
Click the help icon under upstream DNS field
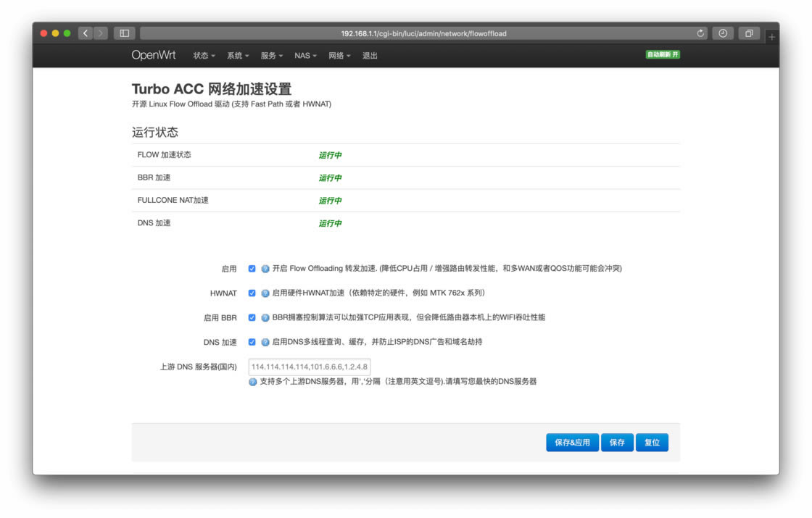(x=253, y=381)
